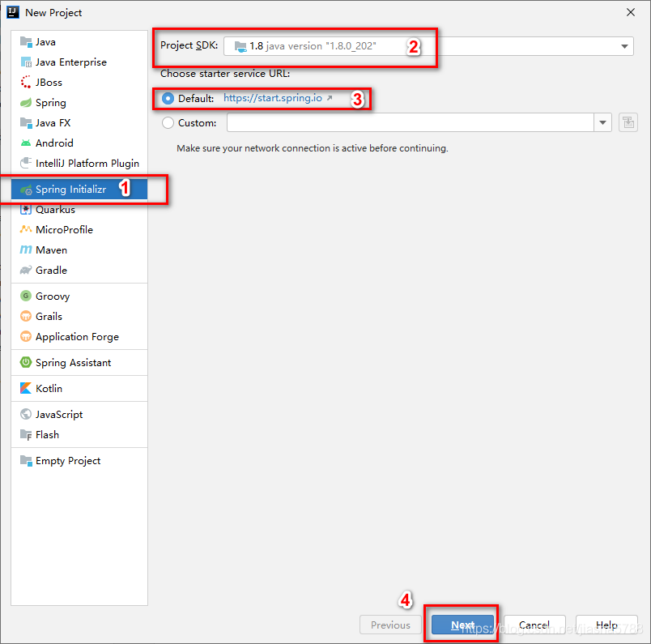Select the Default starter service URL radio

coord(168,98)
